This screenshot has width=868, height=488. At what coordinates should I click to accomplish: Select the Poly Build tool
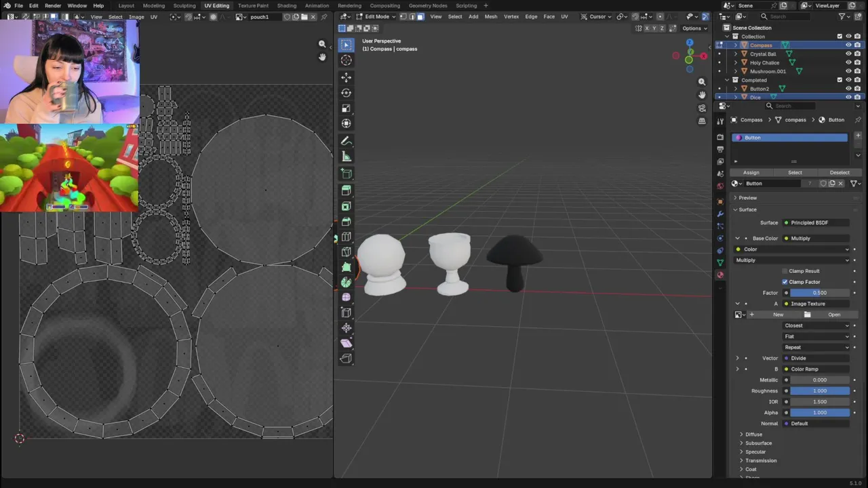click(346, 267)
